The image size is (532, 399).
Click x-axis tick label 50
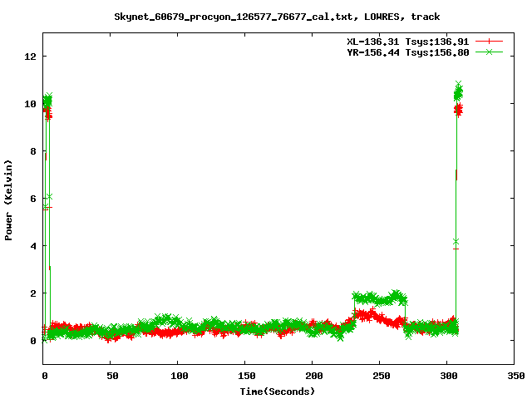(112, 376)
